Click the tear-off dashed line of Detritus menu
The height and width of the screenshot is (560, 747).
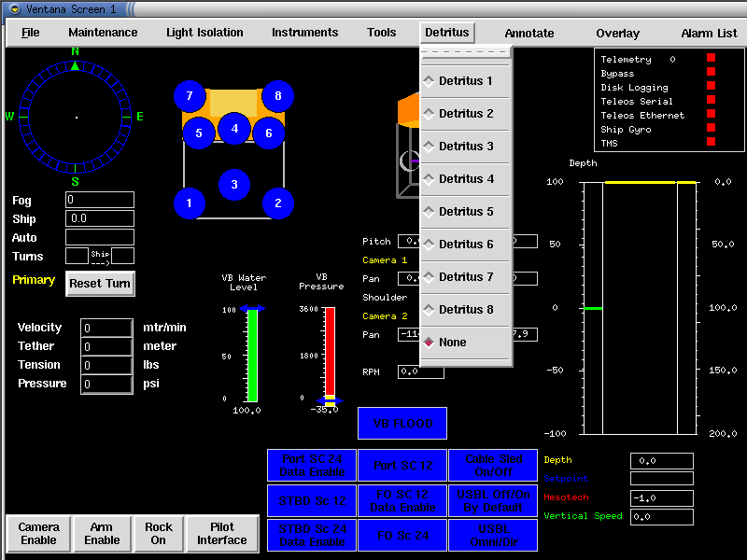click(x=465, y=51)
